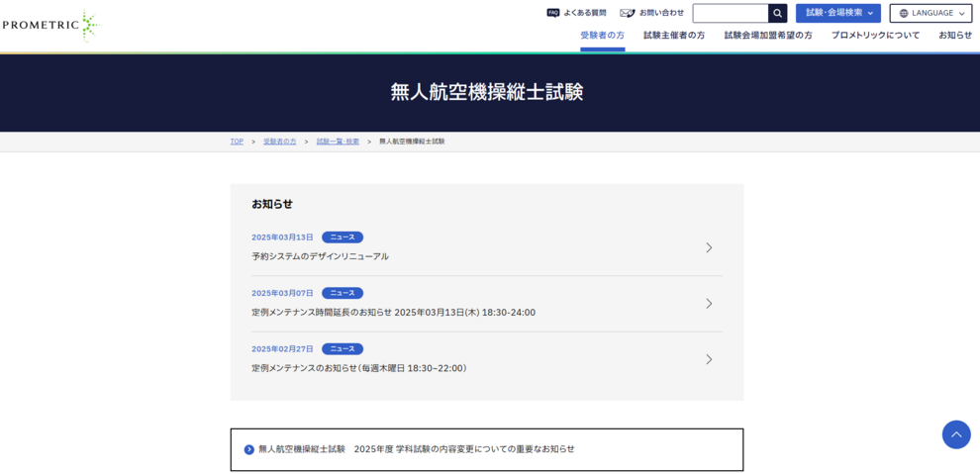Image resolution: width=980 pixels, height=474 pixels.
Task: Click arrow beside 予約システムのデザインリニューアル
Action: coord(709,247)
